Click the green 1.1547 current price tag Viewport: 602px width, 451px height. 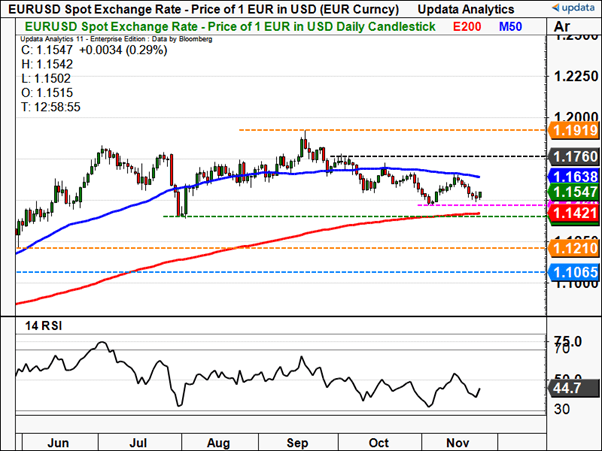567,191
